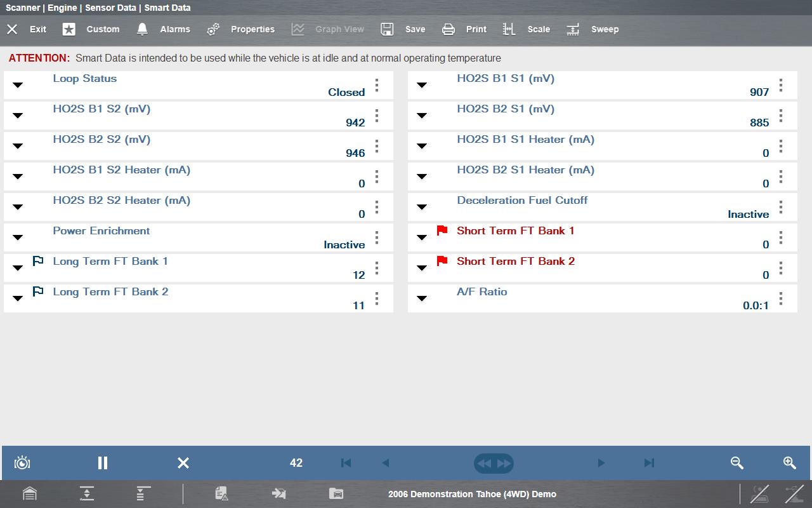Screen dimensions: 812x508
Task: Open the Scale tool
Action: (509, 29)
